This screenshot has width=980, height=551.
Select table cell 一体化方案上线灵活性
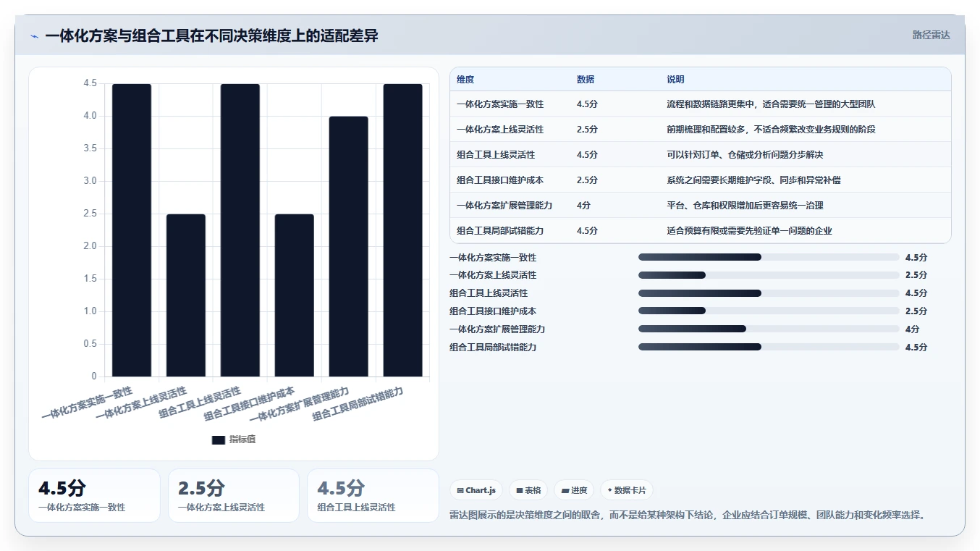[500, 130]
